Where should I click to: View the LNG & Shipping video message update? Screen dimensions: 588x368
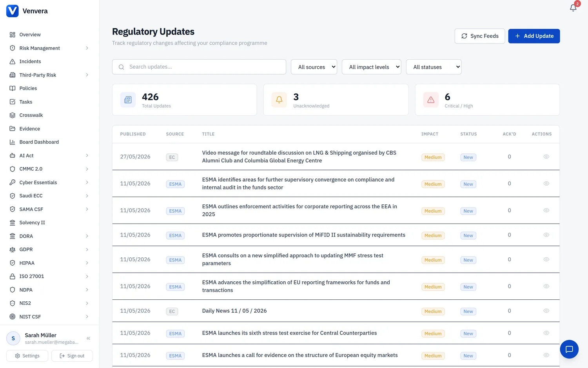click(546, 157)
